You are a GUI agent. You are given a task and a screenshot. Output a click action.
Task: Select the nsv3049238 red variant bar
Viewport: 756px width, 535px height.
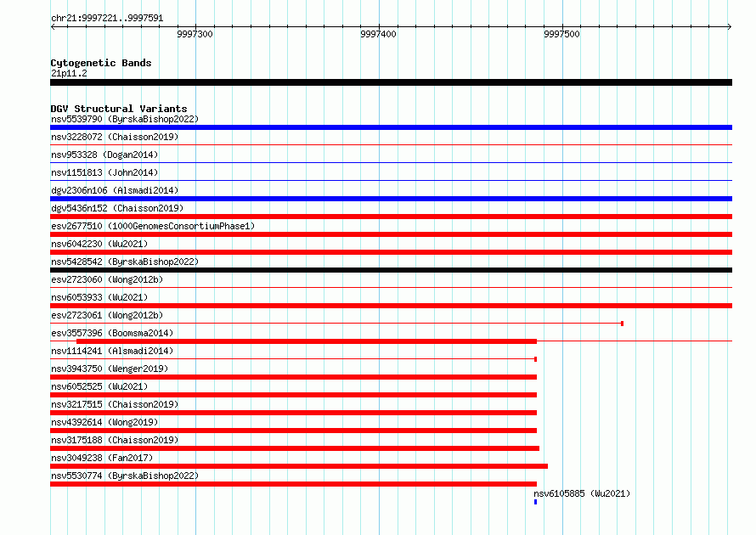299,466
